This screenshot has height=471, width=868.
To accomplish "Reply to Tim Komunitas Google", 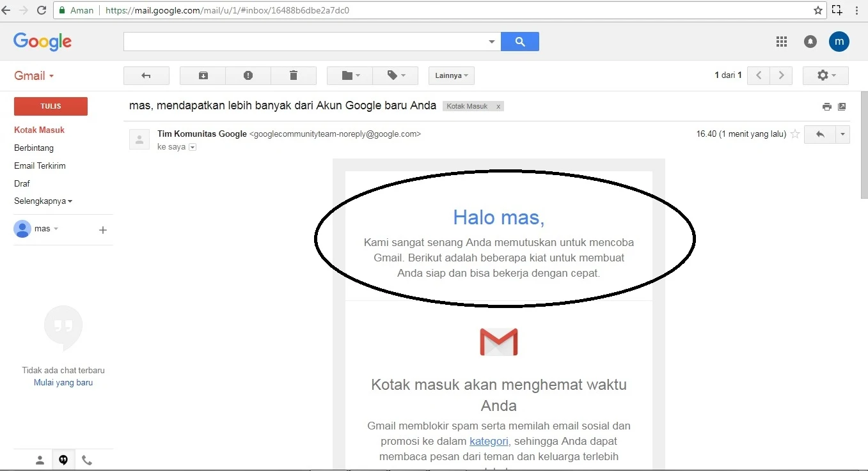I will point(821,134).
